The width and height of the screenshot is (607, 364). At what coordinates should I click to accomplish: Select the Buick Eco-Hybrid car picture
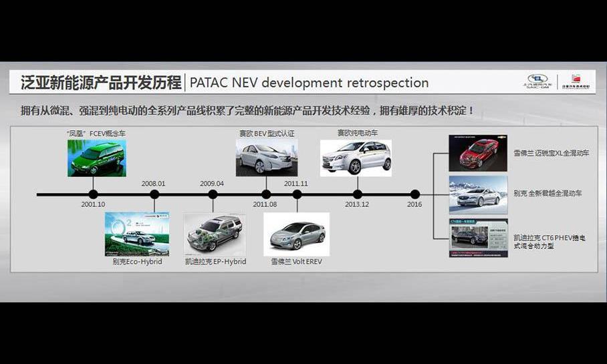[136, 234]
